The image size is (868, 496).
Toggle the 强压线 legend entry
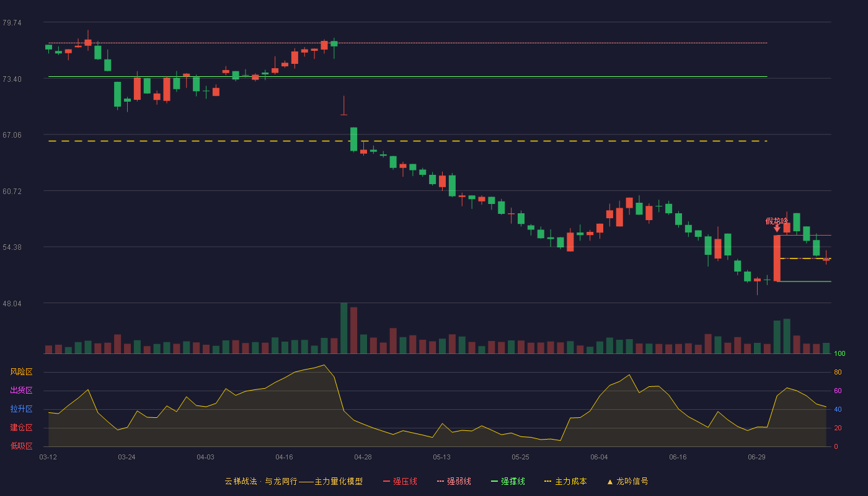[400, 481]
